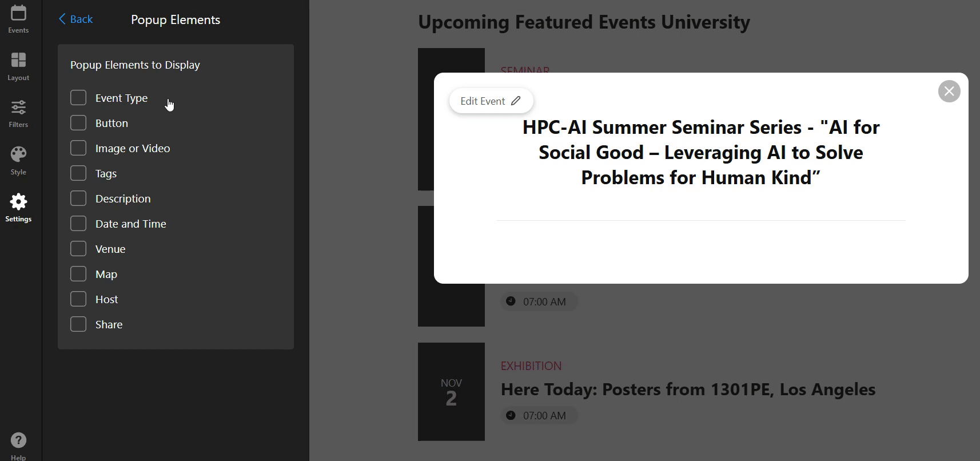Toggle the Share checkbox
The height and width of the screenshot is (461, 980).
tap(78, 324)
